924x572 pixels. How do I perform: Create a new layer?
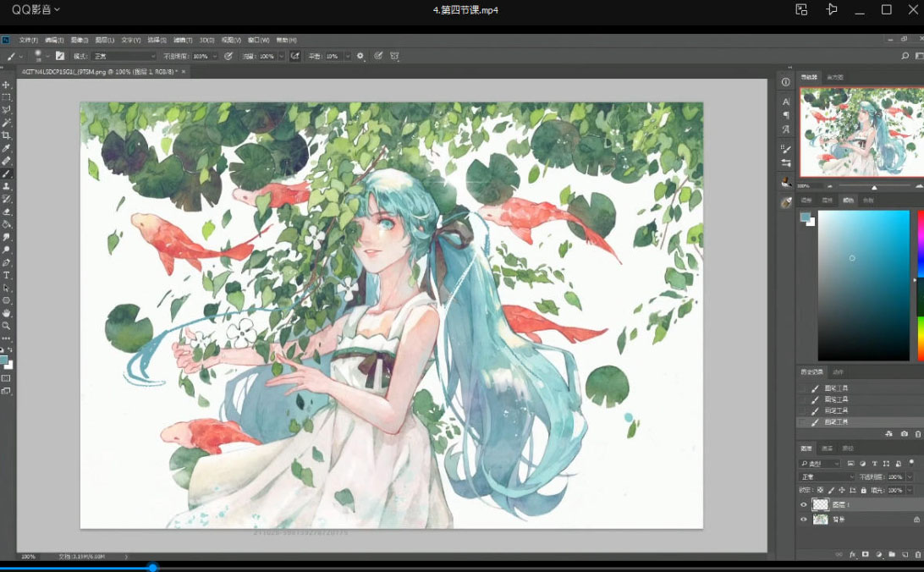(x=905, y=555)
